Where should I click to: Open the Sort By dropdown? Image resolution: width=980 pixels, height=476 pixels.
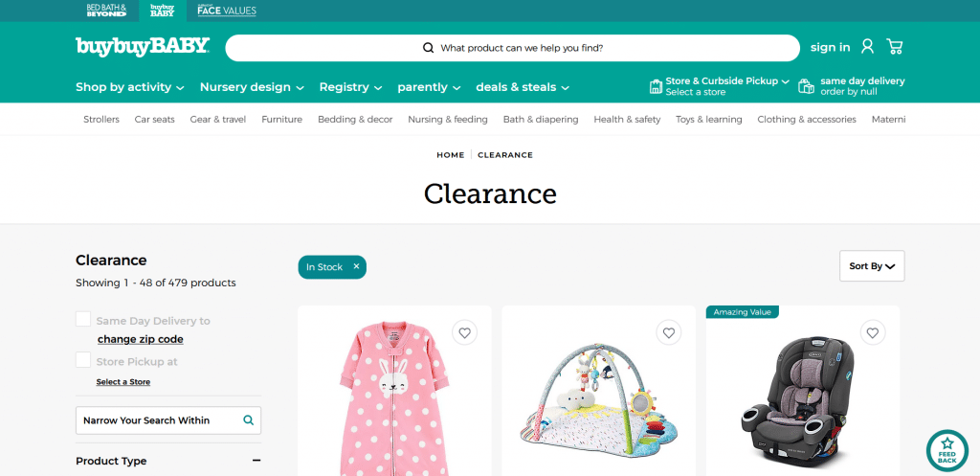point(872,266)
